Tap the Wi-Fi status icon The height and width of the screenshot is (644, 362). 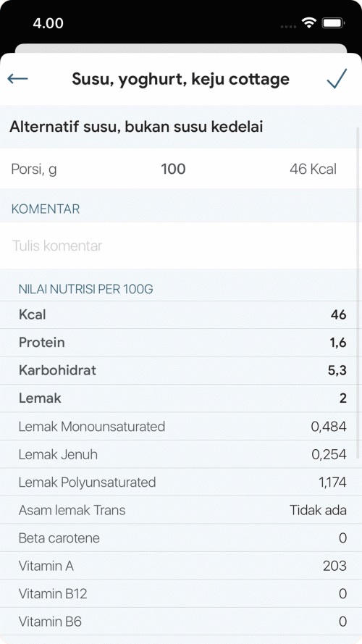point(308,23)
